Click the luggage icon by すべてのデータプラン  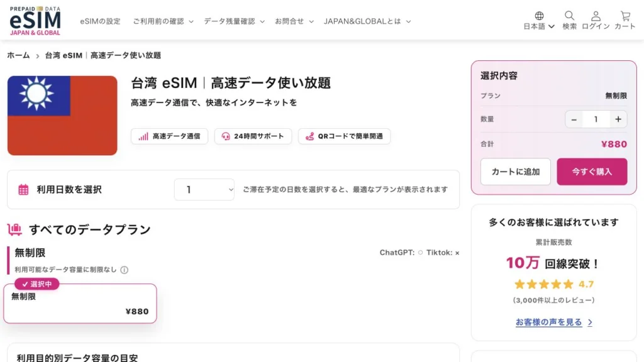point(15,229)
